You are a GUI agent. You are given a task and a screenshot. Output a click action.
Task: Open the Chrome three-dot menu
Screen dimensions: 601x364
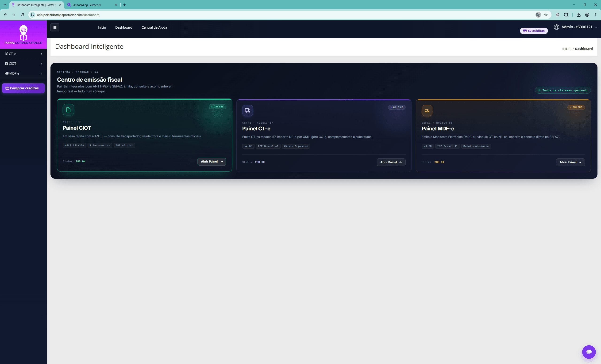(595, 15)
